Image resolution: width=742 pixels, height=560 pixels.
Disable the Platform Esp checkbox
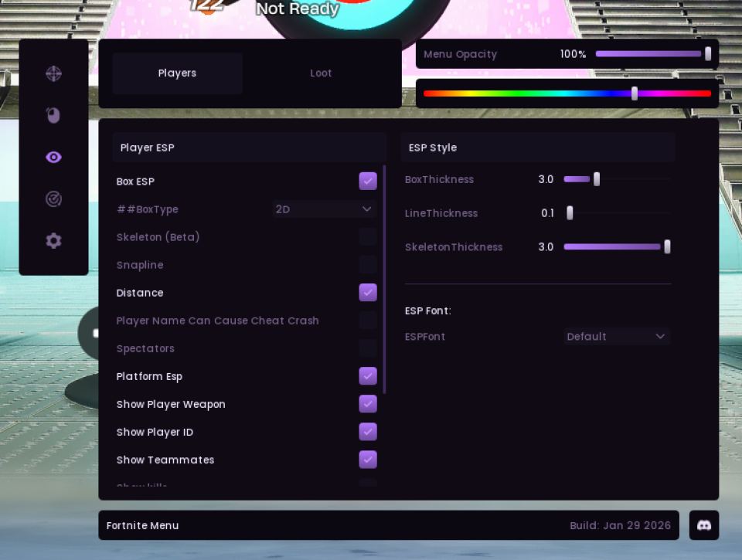pyautogui.click(x=368, y=376)
